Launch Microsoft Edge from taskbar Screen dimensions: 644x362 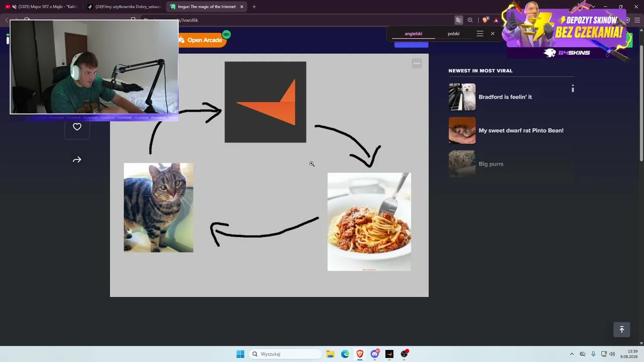click(345, 354)
